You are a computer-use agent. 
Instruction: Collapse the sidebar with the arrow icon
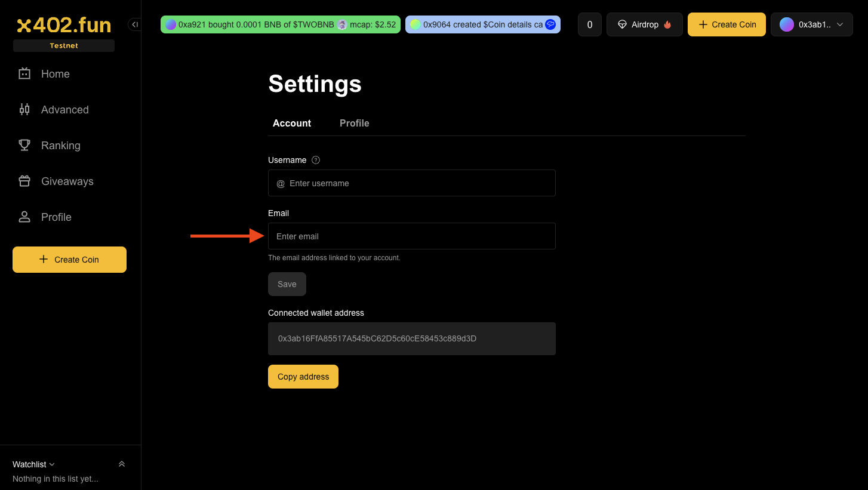point(134,24)
